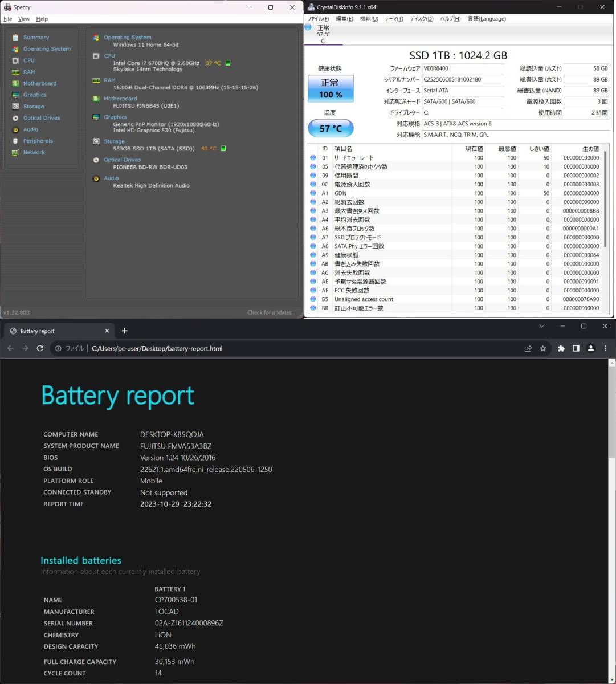Open the View menu in Speccy
616x684 pixels.
point(24,19)
